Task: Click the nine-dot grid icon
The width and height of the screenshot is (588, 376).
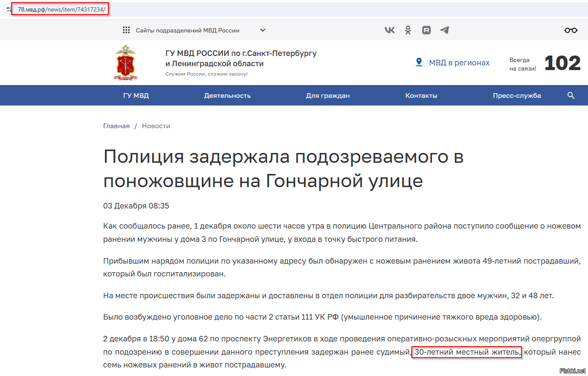Action: [x=126, y=30]
